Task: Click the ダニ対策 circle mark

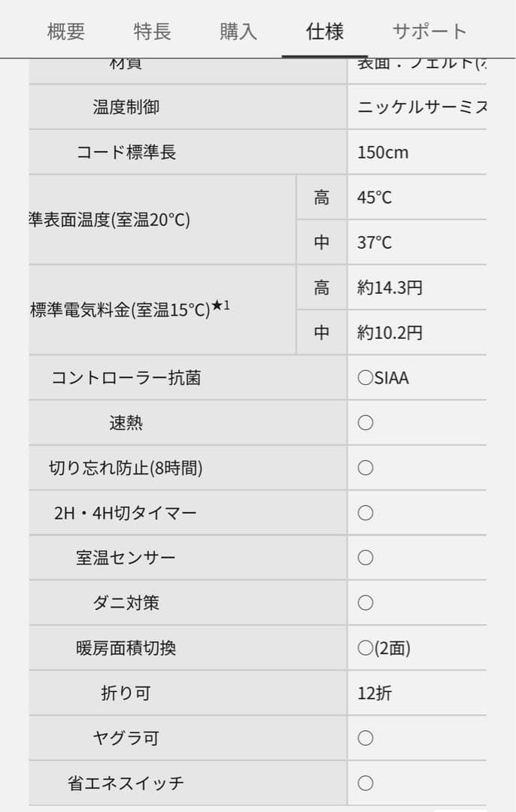Action: [x=366, y=603]
